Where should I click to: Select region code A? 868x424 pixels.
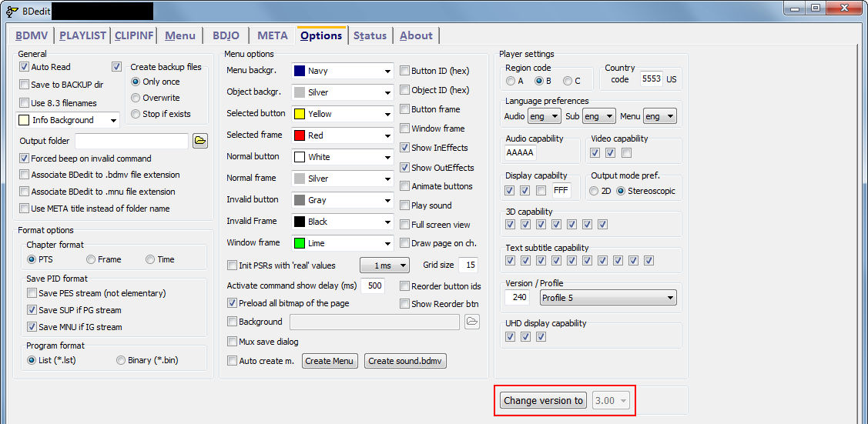511,81
